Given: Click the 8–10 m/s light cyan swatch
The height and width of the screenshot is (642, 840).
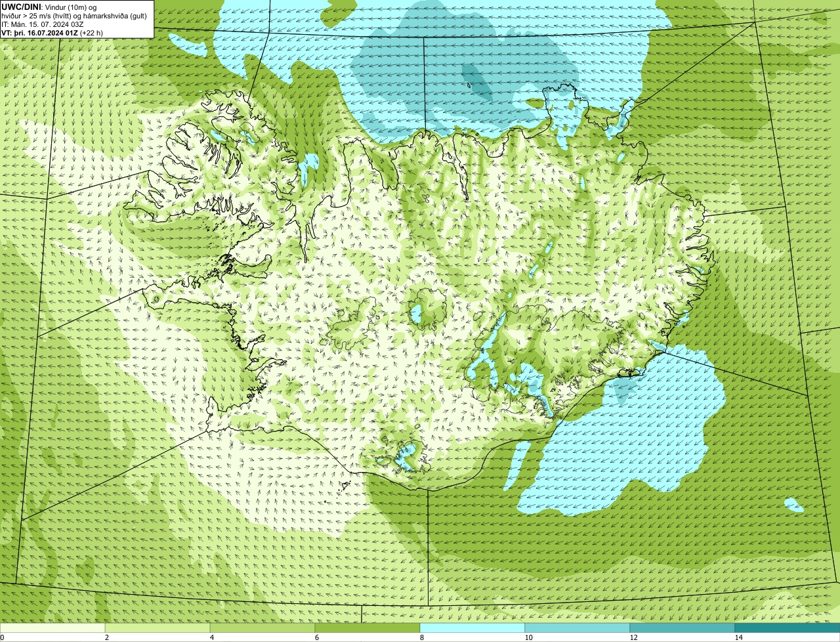Looking at the screenshot, I should (472, 628).
